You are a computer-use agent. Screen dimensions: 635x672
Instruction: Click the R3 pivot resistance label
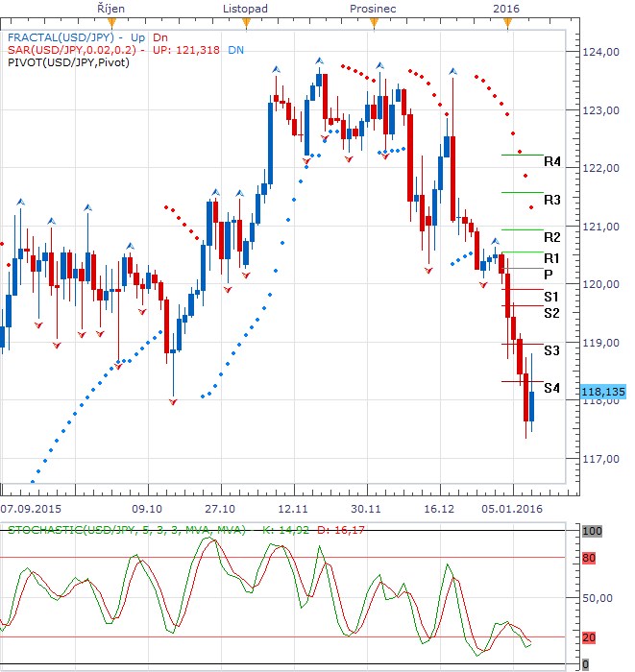tap(551, 200)
